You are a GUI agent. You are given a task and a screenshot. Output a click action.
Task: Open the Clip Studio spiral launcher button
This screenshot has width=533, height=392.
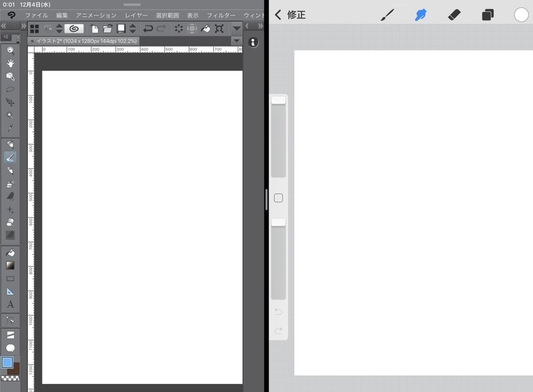[x=74, y=29]
